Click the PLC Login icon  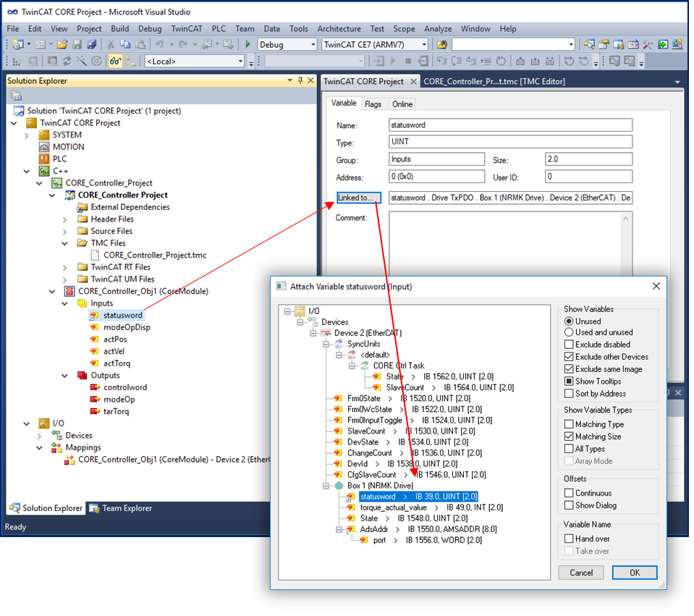coord(379,61)
